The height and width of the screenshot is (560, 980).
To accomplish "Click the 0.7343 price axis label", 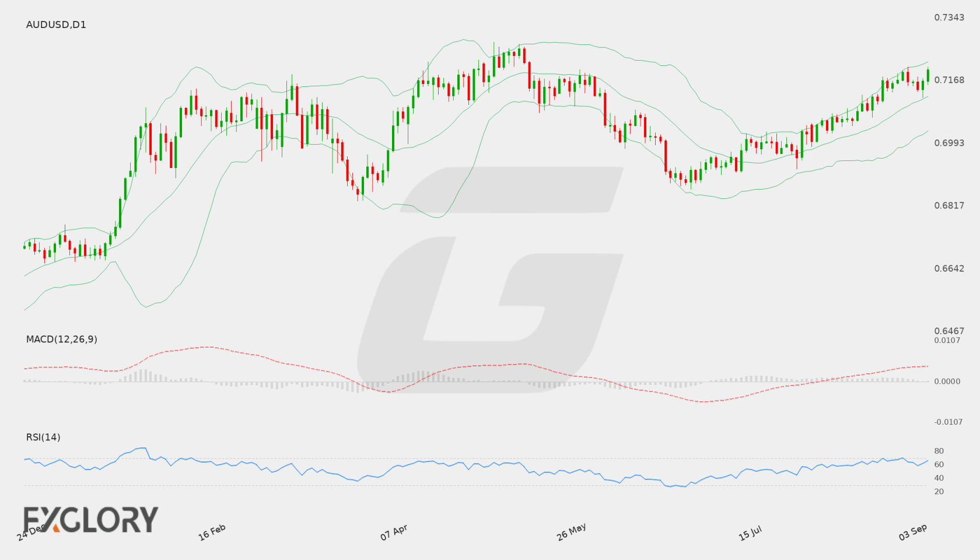I will (x=949, y=17).
